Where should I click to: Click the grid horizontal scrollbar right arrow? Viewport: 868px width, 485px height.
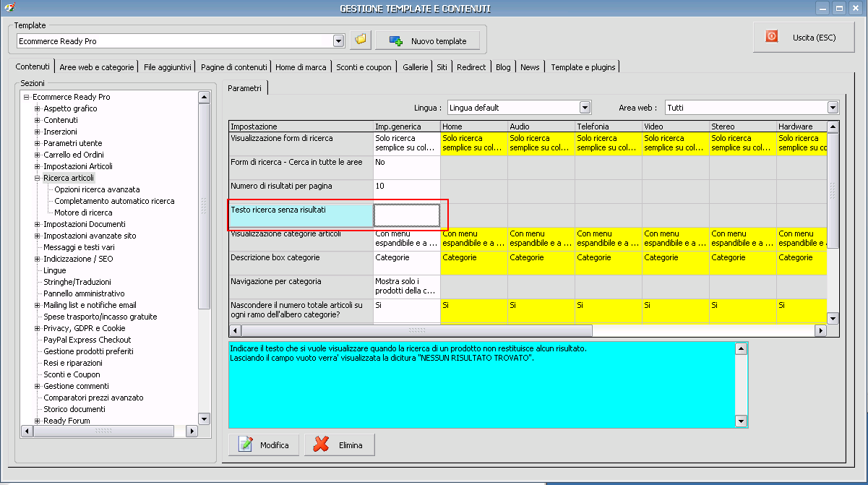[x=820, y=330]
